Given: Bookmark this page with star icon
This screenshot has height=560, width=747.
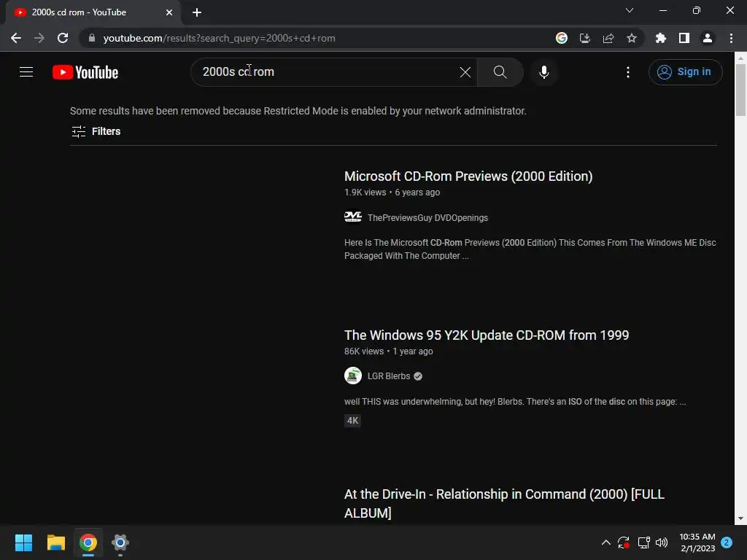Looking at the screenshot, I should click(631, 38).
